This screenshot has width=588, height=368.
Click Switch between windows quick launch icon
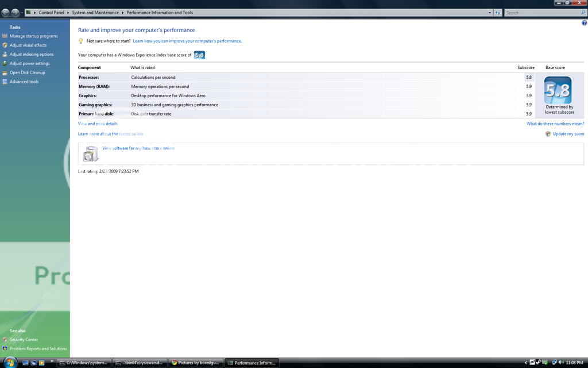pyautogui.click(x=33, y=363)
